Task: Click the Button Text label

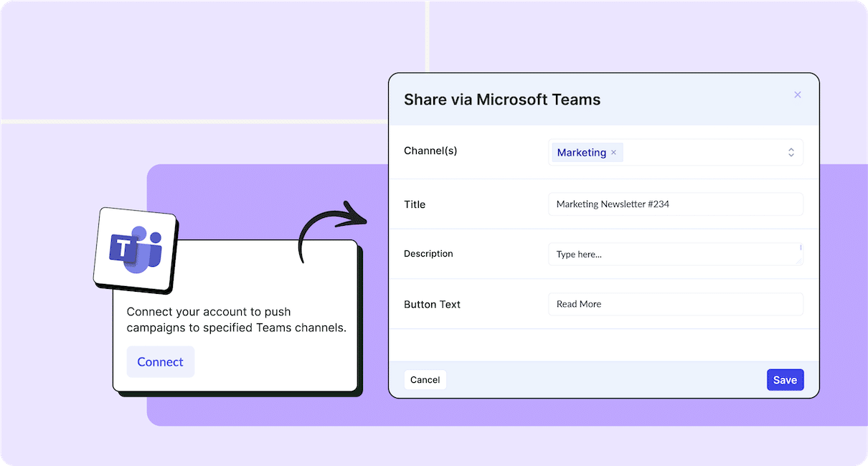Action: (432, 305)
